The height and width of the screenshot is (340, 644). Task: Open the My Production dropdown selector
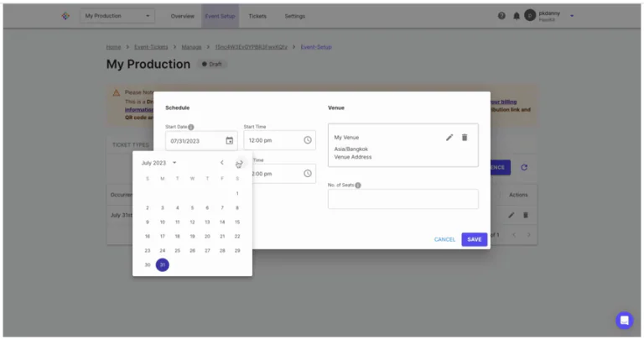coord(117,16)
